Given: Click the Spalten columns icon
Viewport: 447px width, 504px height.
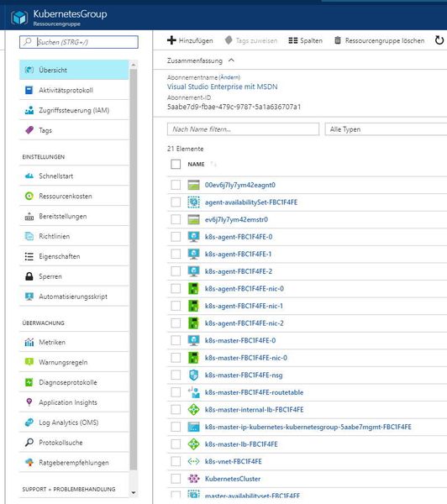Looking at the screenshot, I should coord(293,40).
